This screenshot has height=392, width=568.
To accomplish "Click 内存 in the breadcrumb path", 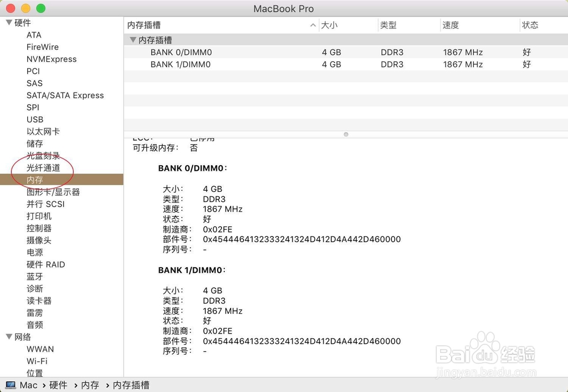I will (90, 385).
